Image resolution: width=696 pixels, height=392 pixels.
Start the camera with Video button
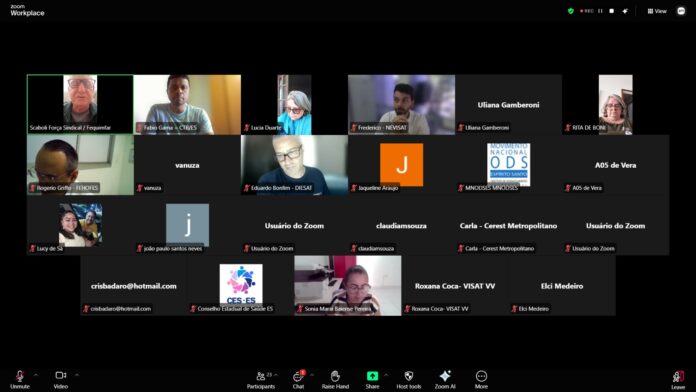click(x=61, y=380)
